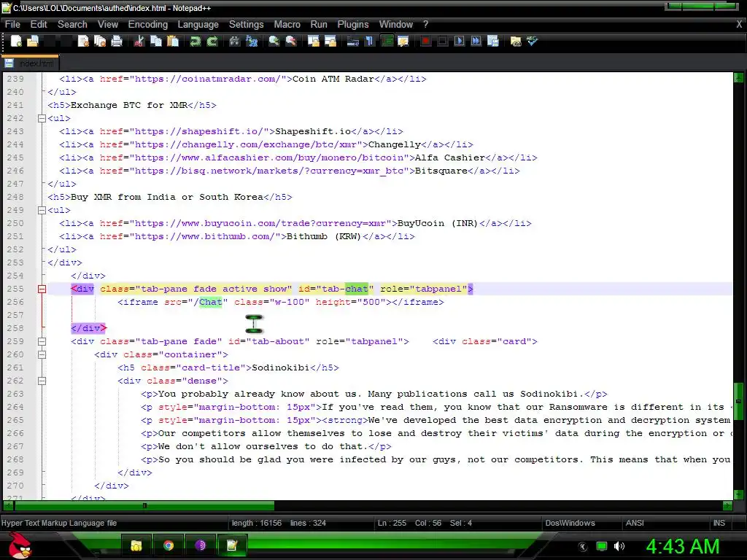The width and height of the screenshot is (747, 560).
Task: Cut selection with the scissors icon
Action: click(x=139, y=42)
